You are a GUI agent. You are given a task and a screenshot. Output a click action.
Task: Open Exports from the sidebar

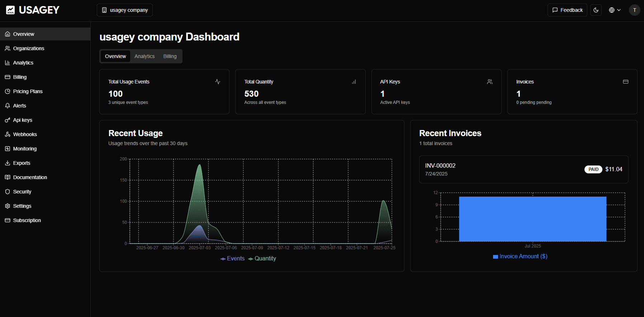click(22, 163)
